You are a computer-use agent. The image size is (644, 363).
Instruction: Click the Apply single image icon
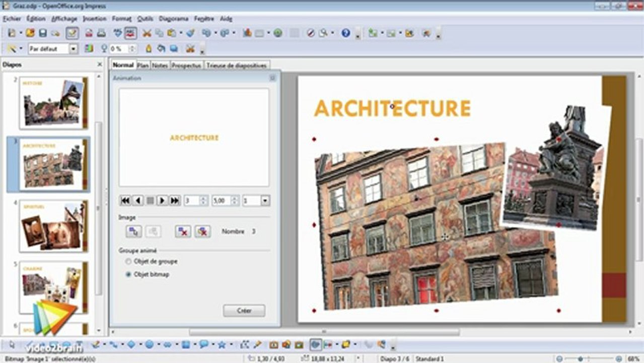click(133, 231)
